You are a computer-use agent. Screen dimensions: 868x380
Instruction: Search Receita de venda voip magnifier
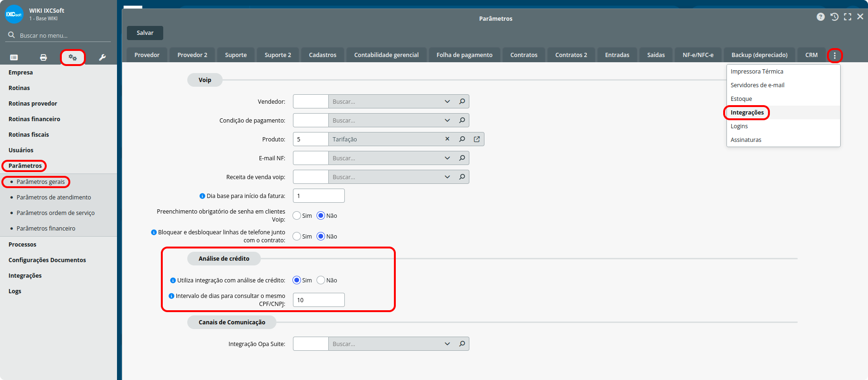tap(462, 177)
